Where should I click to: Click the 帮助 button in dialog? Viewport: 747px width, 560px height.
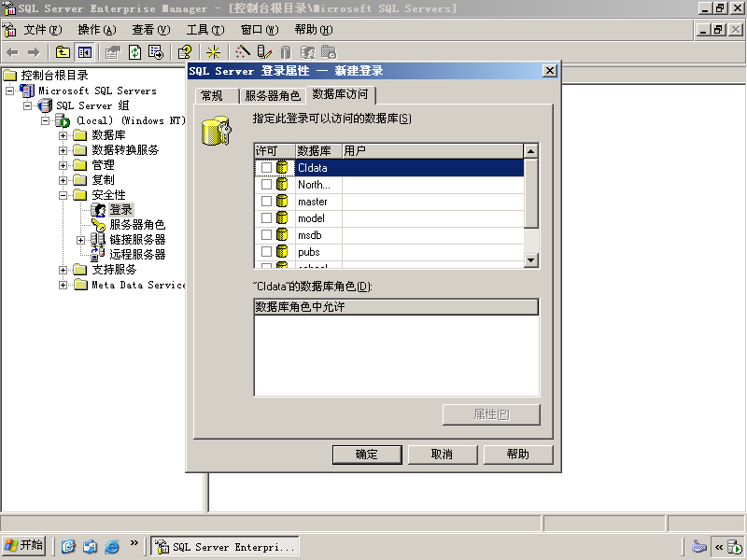pos(518,455)
